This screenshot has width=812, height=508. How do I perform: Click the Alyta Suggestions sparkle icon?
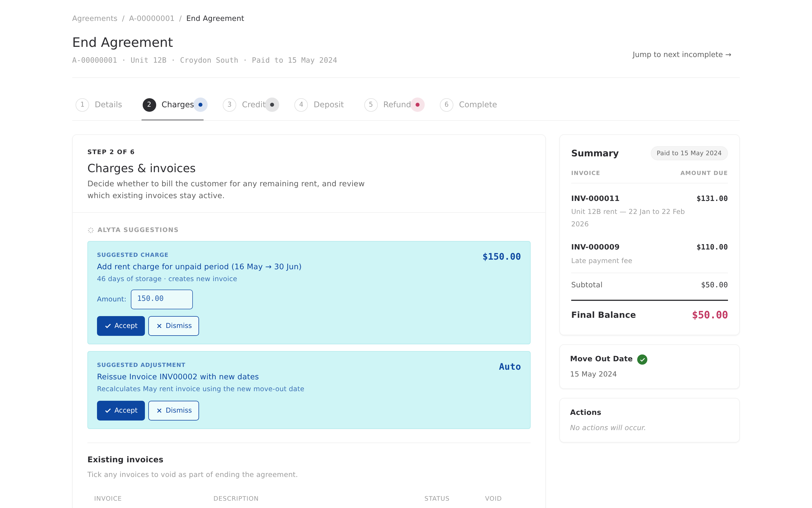[91, 230]
